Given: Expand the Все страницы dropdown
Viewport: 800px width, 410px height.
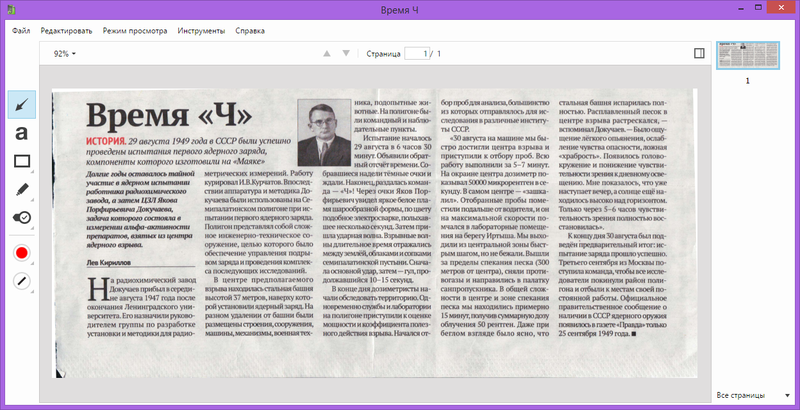Looking at the screenshot, I should click(753, 395).
